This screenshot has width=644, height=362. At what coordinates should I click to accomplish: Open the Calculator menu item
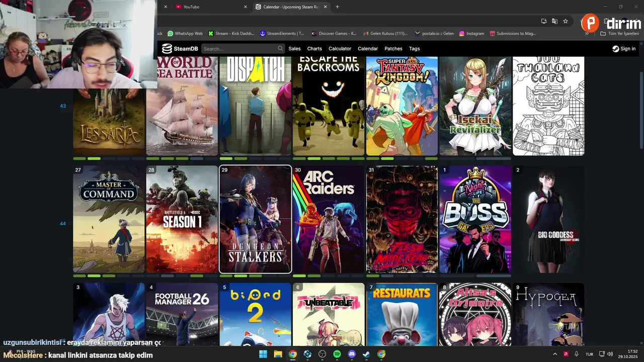pyautogui.click(x=340, y=49)
